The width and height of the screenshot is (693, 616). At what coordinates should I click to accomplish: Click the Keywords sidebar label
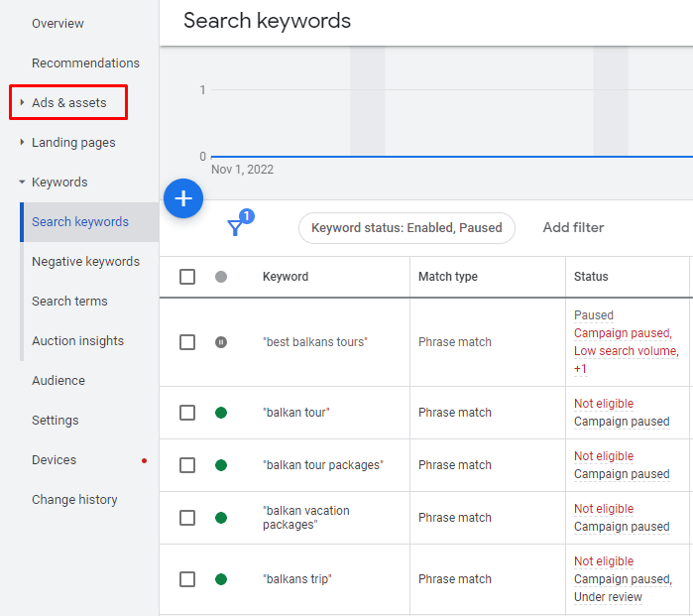(x=59, y=183)
